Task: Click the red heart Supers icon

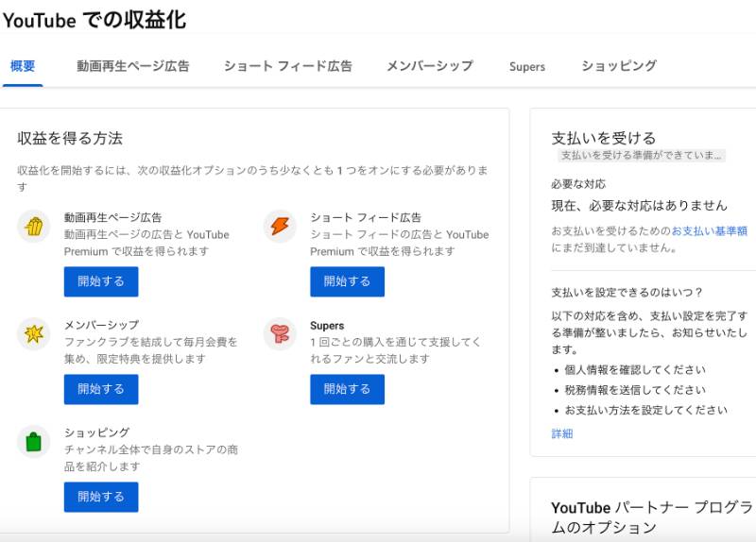Action: tap(280, 333)
